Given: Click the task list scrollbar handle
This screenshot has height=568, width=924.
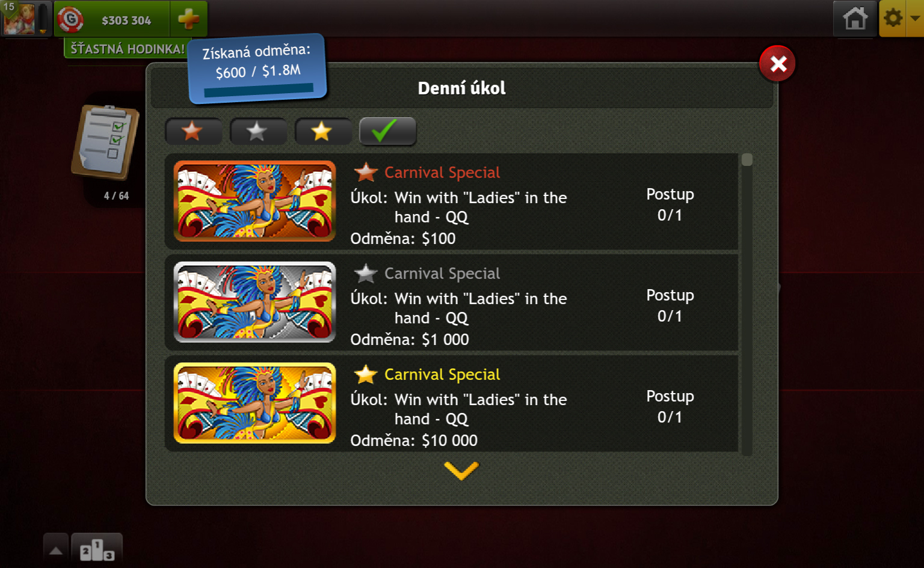Looking at the screenshot, I should click(x=747, y=160).
